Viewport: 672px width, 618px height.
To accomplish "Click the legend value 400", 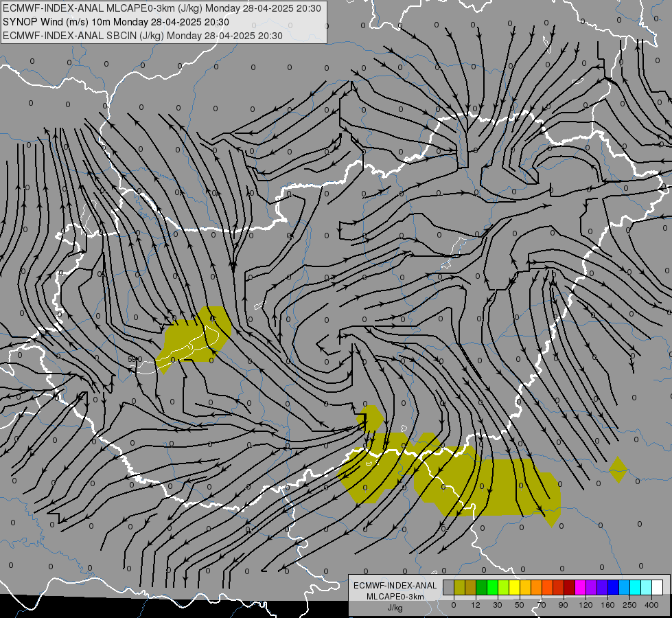I will 651,605.
